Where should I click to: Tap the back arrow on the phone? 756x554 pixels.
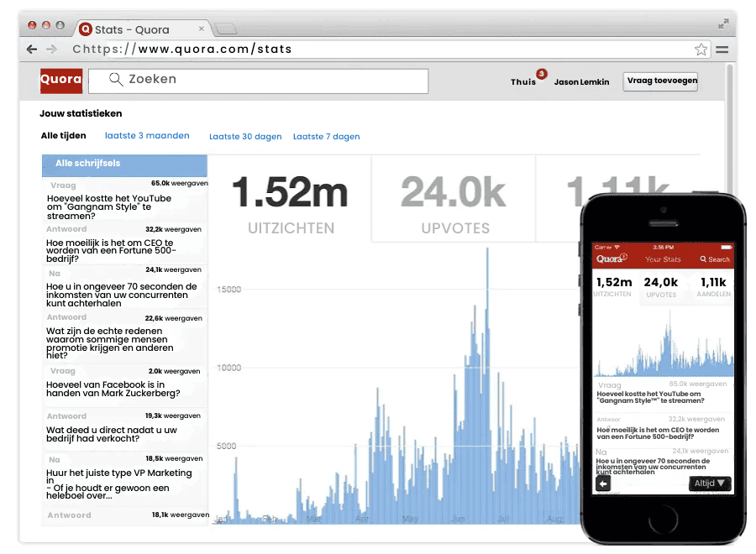coord(602,483)
